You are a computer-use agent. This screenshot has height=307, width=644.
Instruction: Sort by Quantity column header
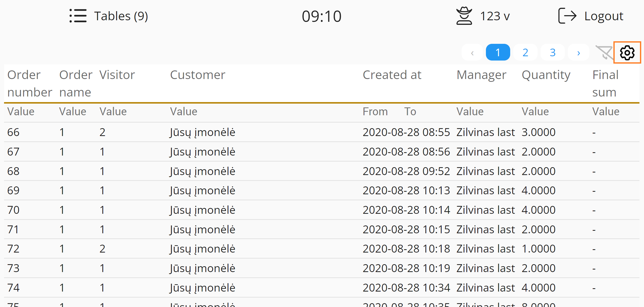pos(546,75)
